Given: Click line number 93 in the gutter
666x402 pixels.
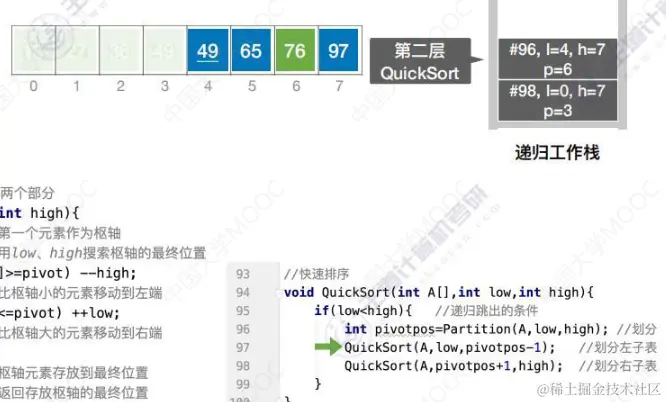Looking at the screenshot, I should (243, 274).
